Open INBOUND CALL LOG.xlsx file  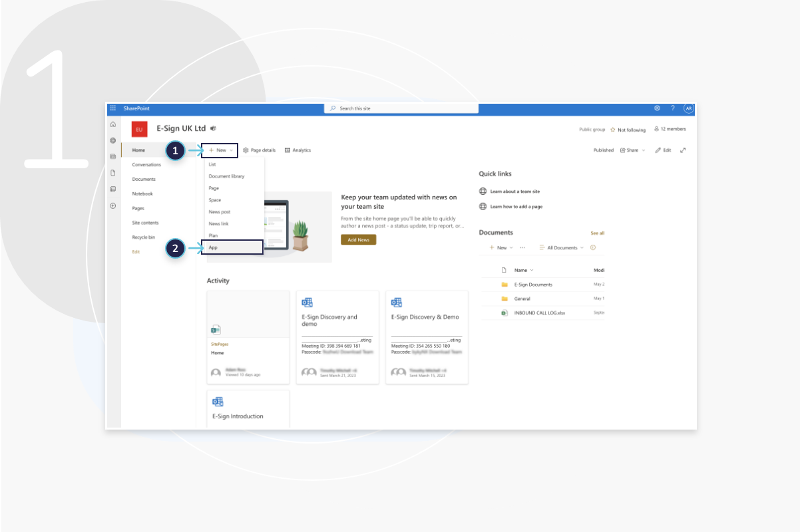540,313
